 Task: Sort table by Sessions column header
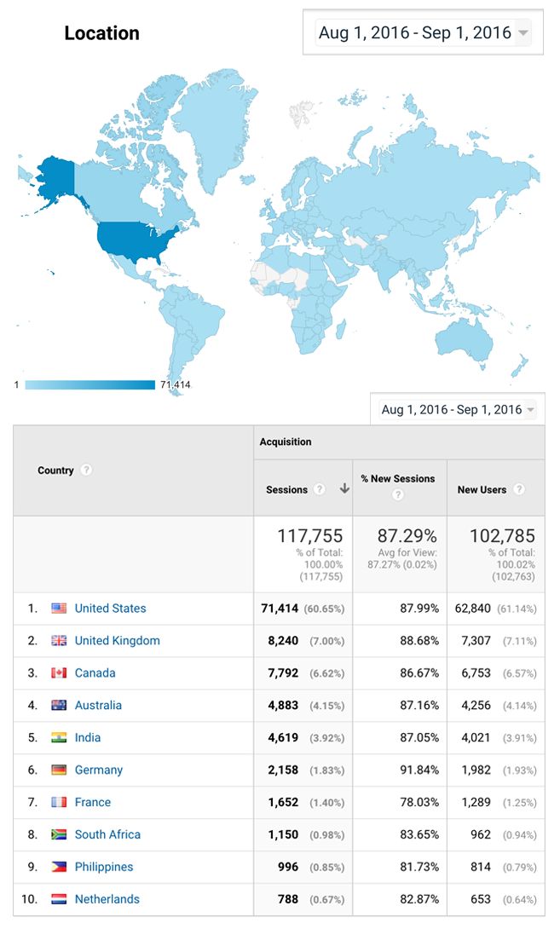pyautogui.click(x=286, y=490)
